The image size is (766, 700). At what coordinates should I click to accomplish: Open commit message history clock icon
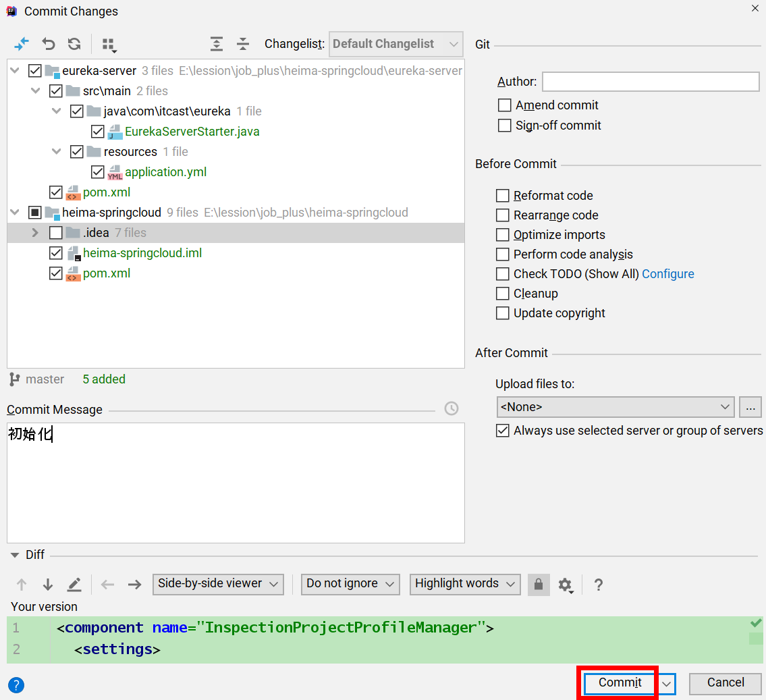coord(452,408)
